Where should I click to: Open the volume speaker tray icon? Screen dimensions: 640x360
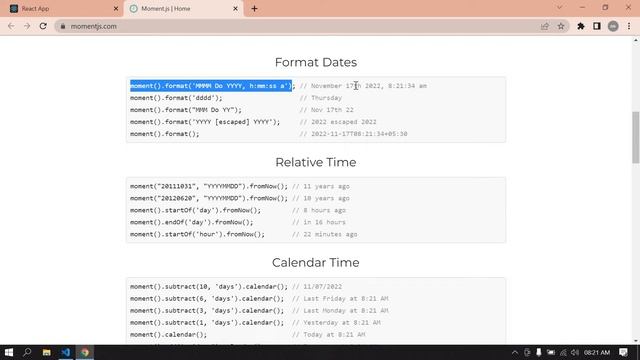pos(575,352)
